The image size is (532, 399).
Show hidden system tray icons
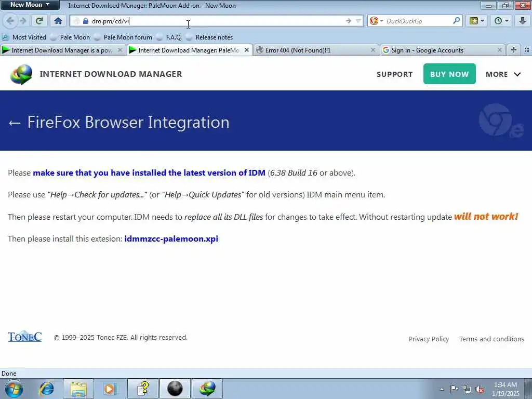pyautogui.click(x=442, y=390)
